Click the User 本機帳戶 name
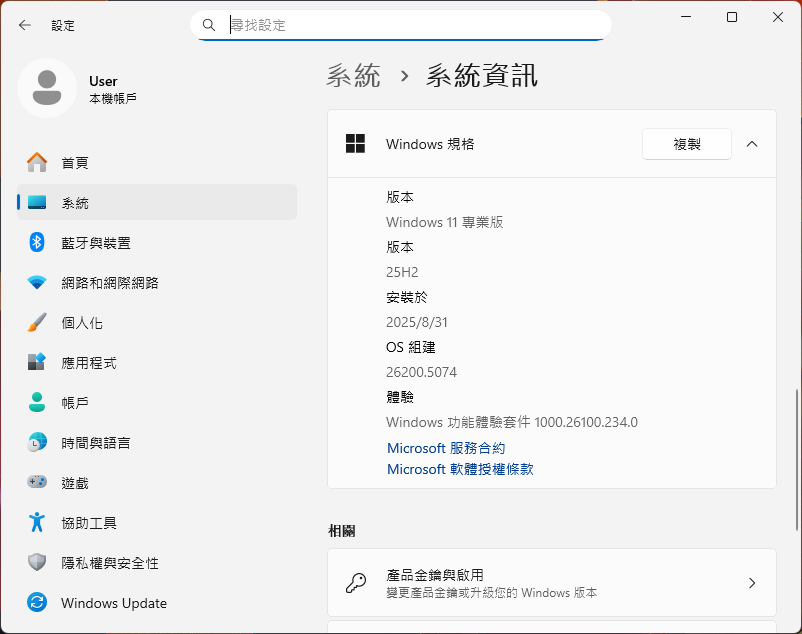 pos(113,89)
